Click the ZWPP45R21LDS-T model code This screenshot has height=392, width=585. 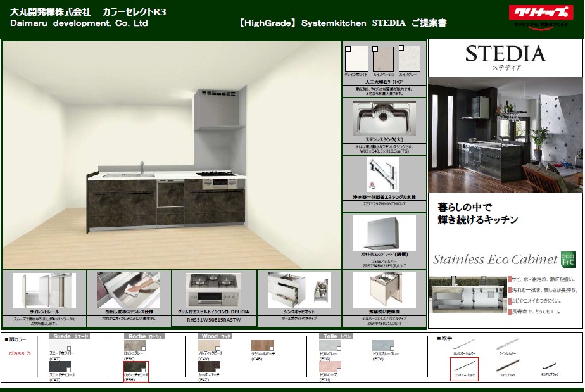point(384,324)
